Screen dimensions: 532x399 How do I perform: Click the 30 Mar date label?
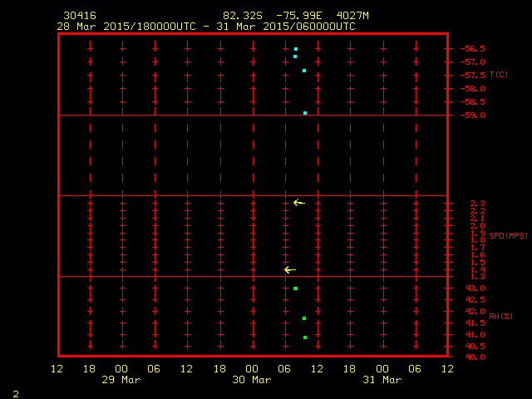click(252, 380)
